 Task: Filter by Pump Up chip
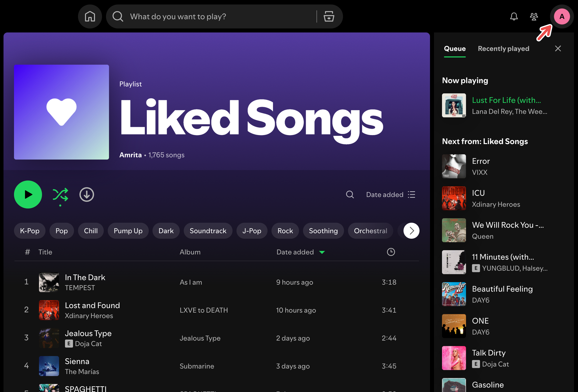pyautogui.click(x=128, y=231)
